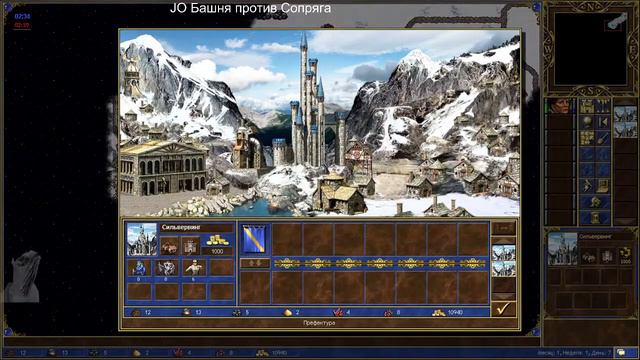Click the town name Сильверринг label
The image size is (640, 360).
coord(181,227)
